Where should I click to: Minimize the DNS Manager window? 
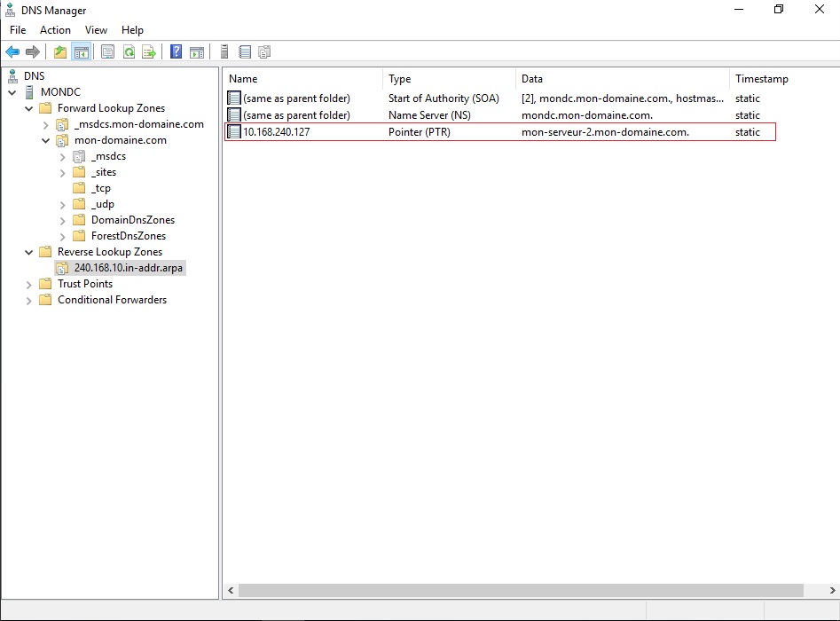[x=739, y=9]
